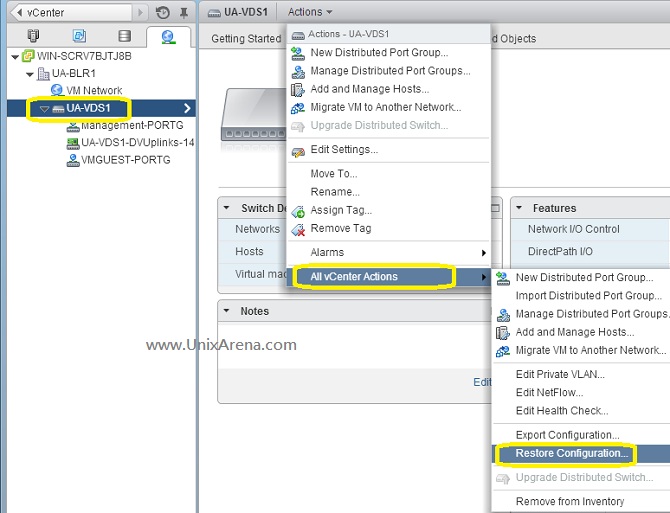Collapse the Features panel
Viewport: 670px width, 513px height.
519,208
